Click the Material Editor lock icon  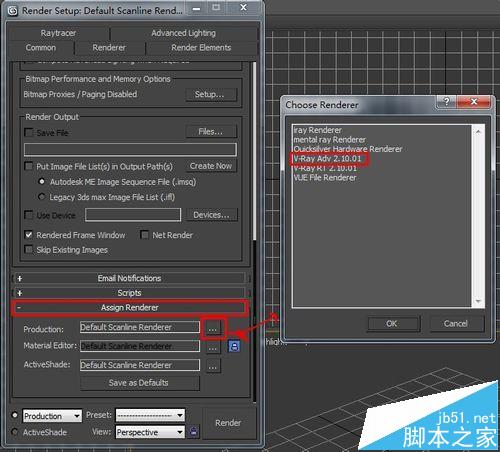click(x=234, y=346)
